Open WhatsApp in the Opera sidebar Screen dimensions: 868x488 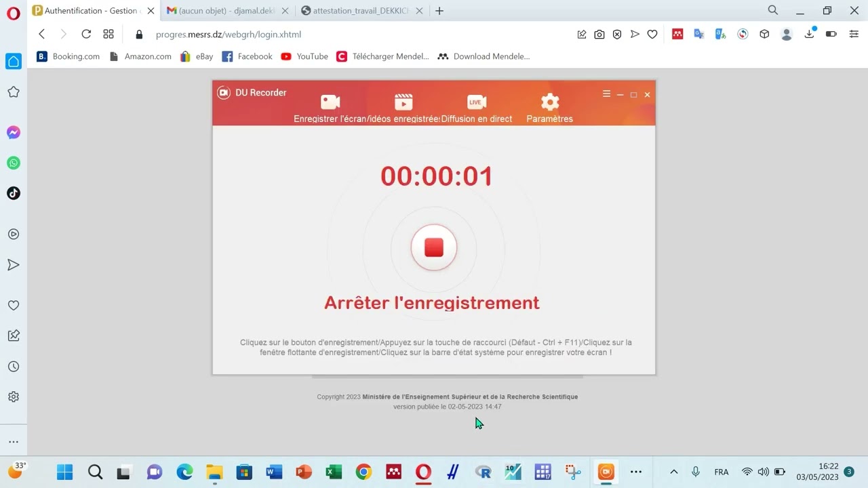(14, 163)
